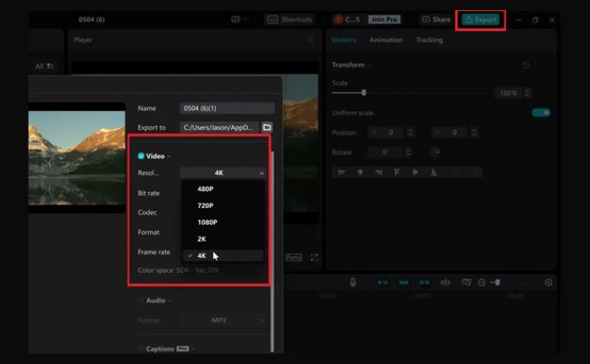Enable the Audio export checkbox
Image resolution: width=590 pixels, height=364 pixels.
click(x=141, y=301)
